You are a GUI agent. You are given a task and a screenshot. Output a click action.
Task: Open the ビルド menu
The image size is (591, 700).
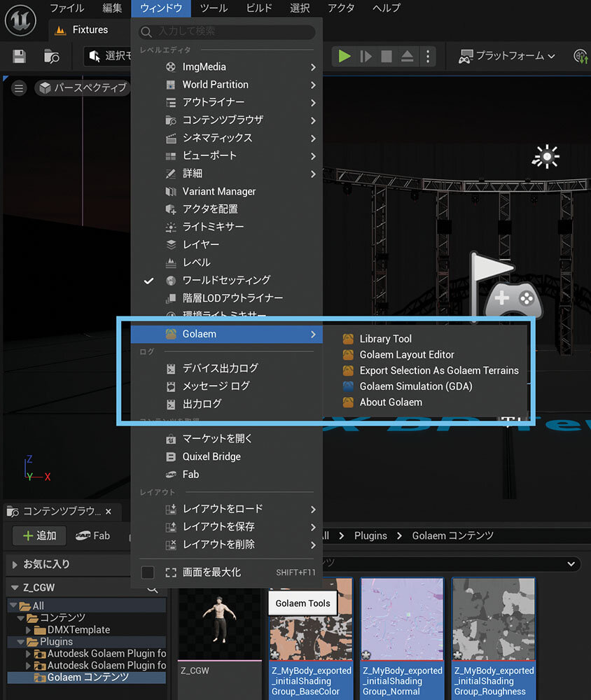pos(259,8)
